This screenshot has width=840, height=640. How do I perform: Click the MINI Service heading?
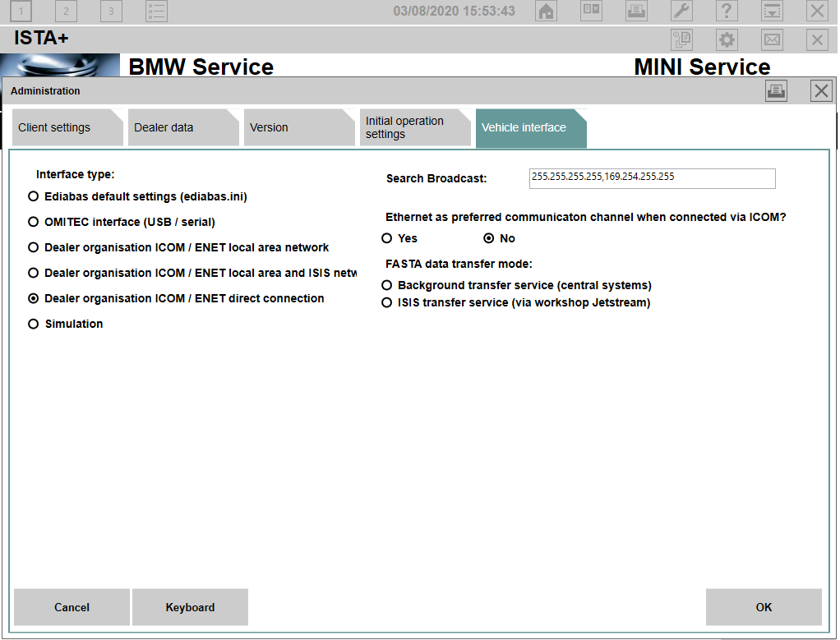pyautogui.click(x=702, y=67)
